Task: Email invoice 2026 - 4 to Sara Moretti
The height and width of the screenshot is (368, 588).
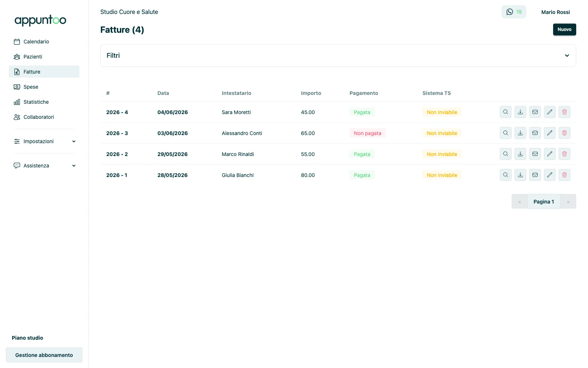Action: (535, 112)
